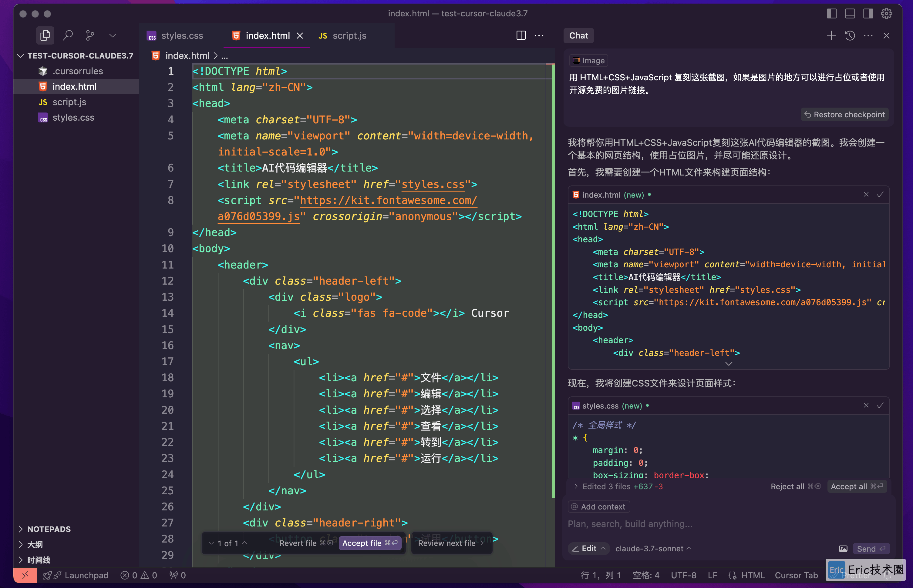
Task: Expand index.html code block chevron
Action: pyautogui.click(x=729, y=364)
